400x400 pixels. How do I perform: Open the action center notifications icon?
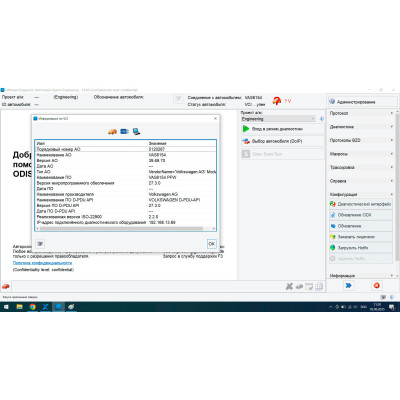point(392,307)
